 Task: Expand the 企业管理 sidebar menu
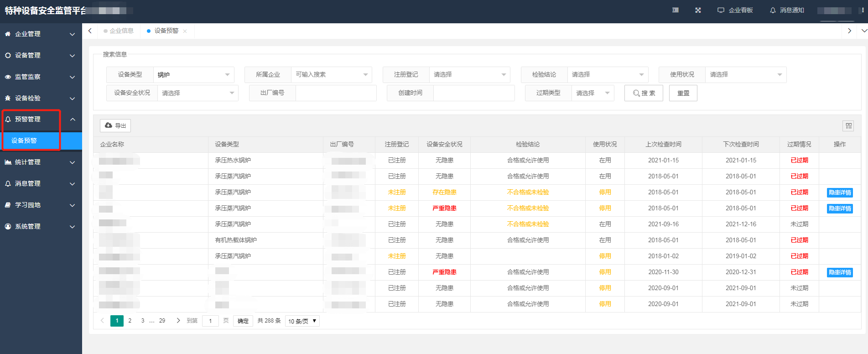point(41,34)
